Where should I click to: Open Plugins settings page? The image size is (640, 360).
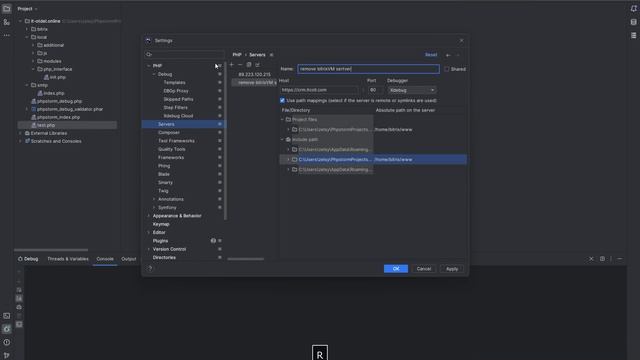pyautogui.click(x=160, y=241)
